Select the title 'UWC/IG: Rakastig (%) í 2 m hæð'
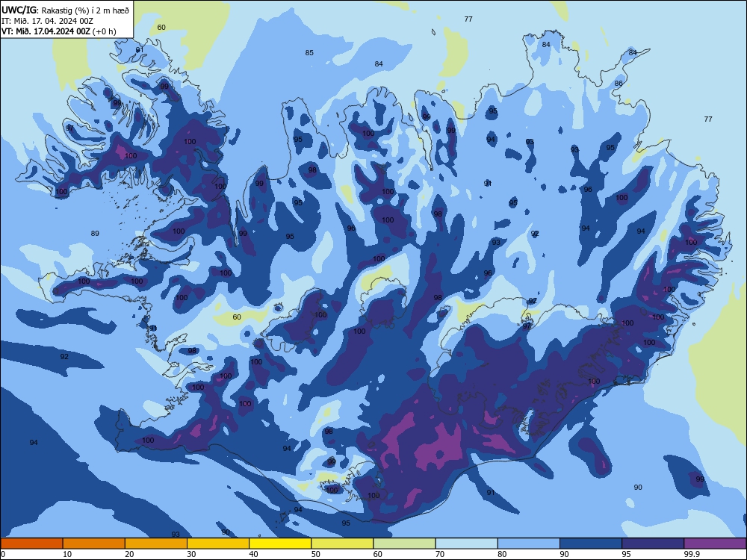 pyautogui.click(x=65, y=10)
